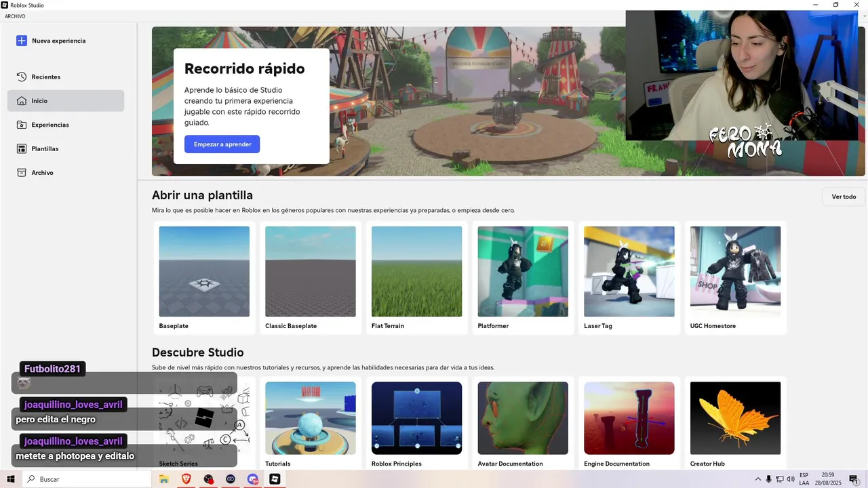Click the Descubre Studio heading
868x488 pixels.
[x=197, y=352]
